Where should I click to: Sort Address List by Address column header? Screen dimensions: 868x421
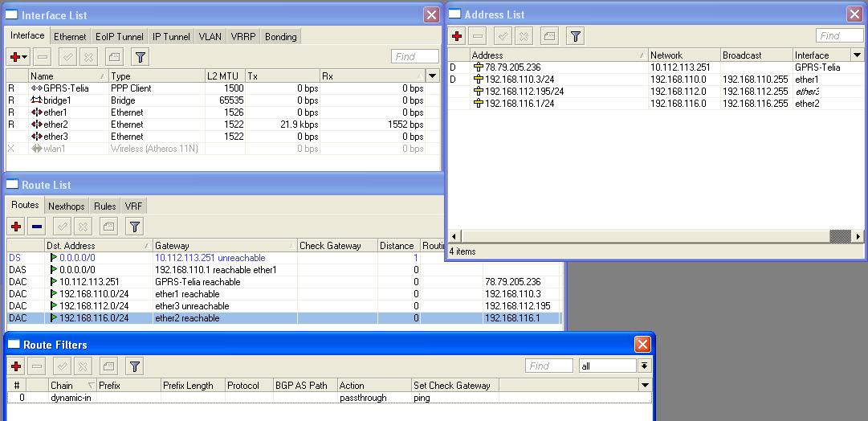click(x=559, y=55)
